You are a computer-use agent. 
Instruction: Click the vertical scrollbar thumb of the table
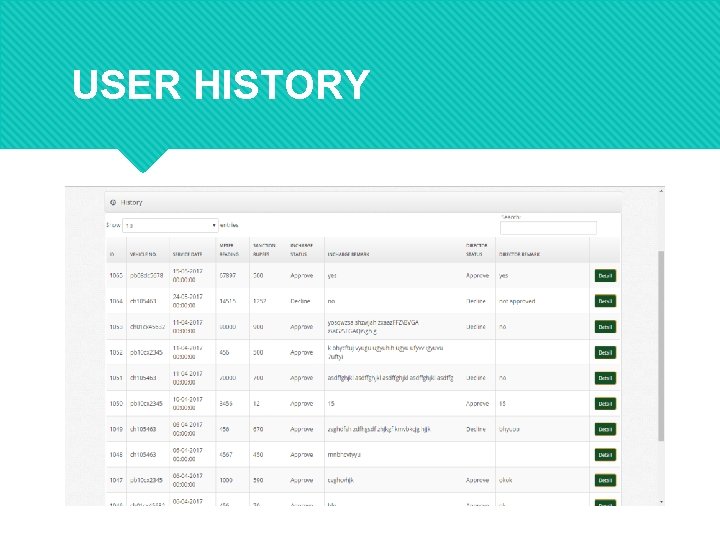661,346
